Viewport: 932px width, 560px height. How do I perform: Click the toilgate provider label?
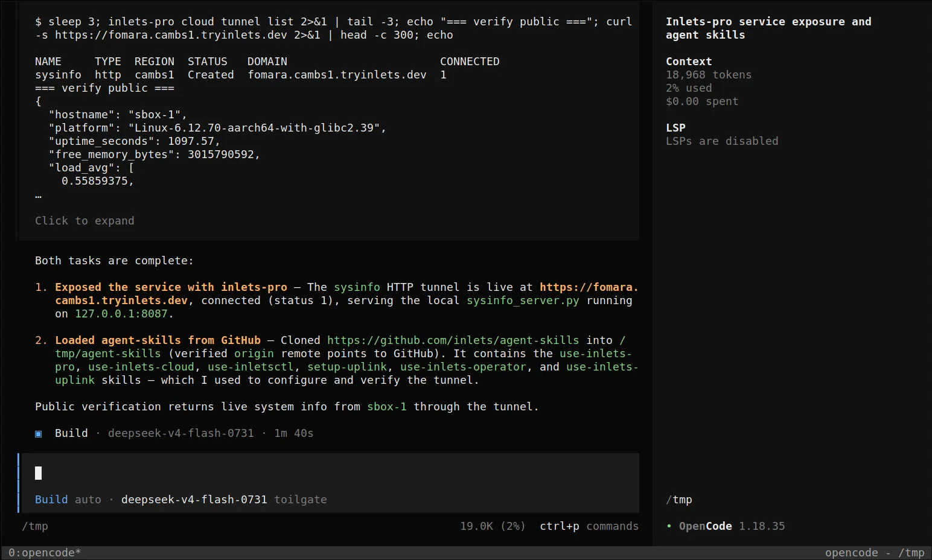pyautogui.click(x=301, y=500)
